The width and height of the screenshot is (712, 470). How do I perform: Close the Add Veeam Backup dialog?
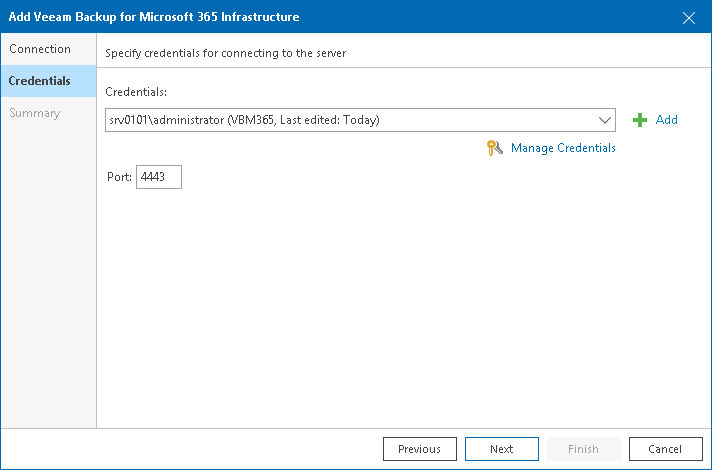689,18
